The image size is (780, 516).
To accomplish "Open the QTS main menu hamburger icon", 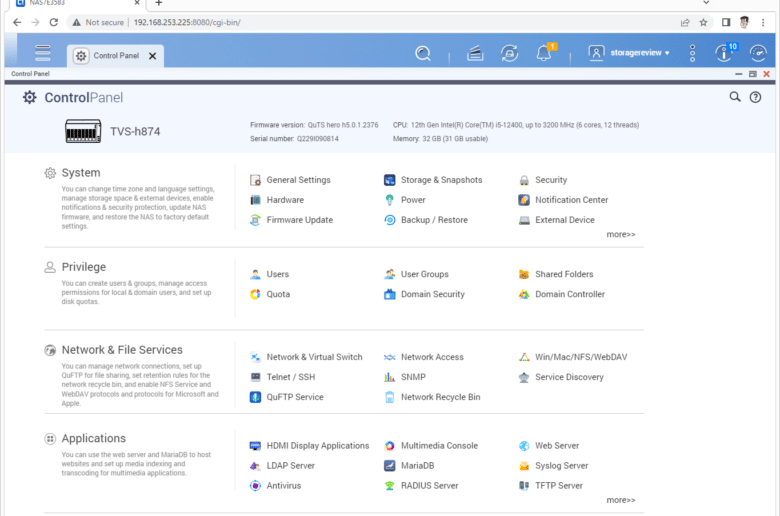I will coord(43,53).
